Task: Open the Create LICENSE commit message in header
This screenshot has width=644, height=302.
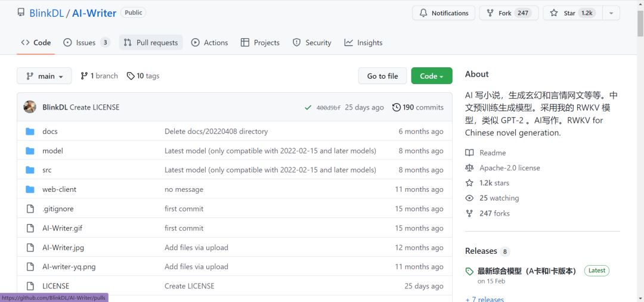Action: click(94, 107)
